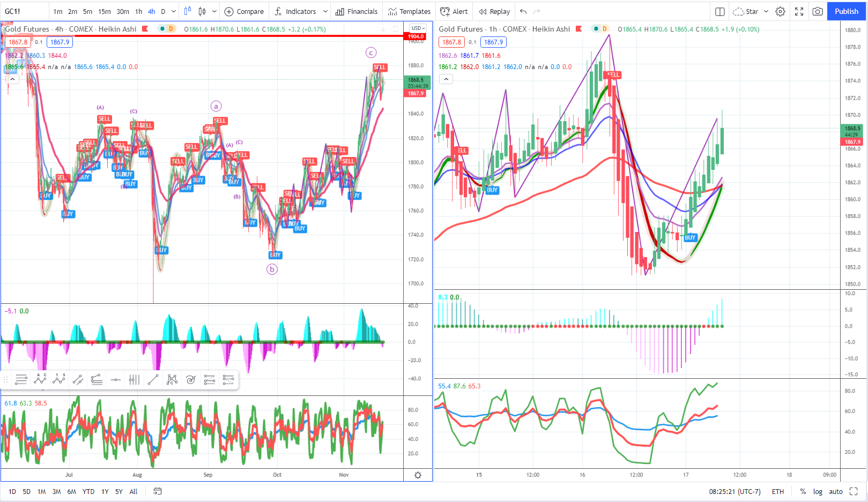Select the 1h timeframe
Image resolution: width=868 pixels, height=502 pixels.
click(x=139, y=11)
